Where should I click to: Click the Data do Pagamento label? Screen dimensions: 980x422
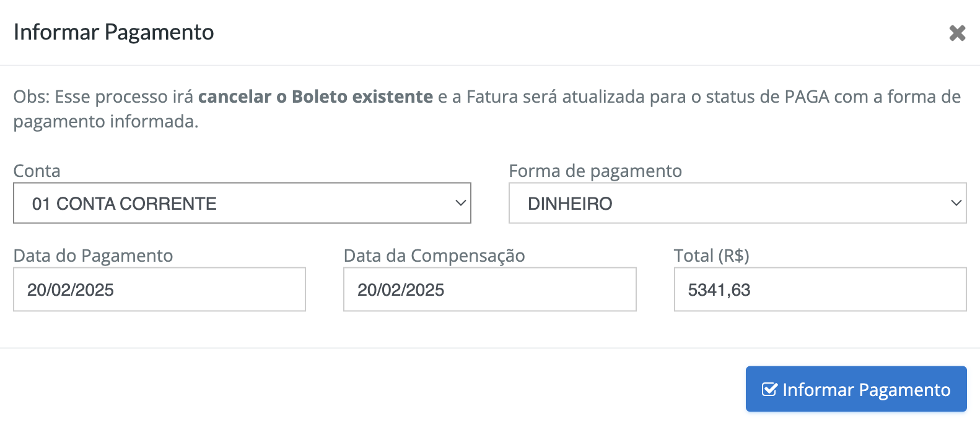93,256
